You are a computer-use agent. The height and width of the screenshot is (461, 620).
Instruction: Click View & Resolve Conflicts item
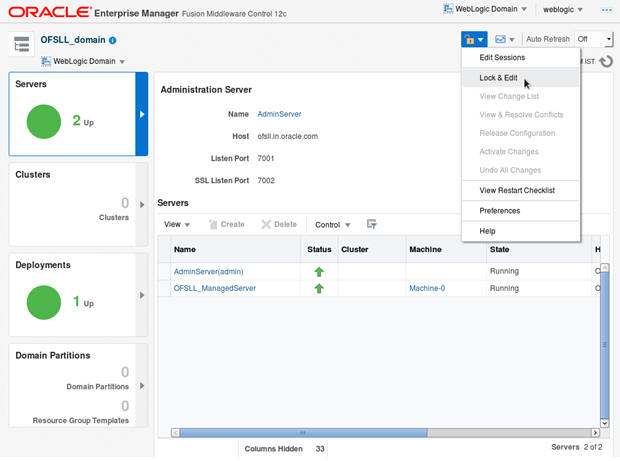[x=520, y=115]
